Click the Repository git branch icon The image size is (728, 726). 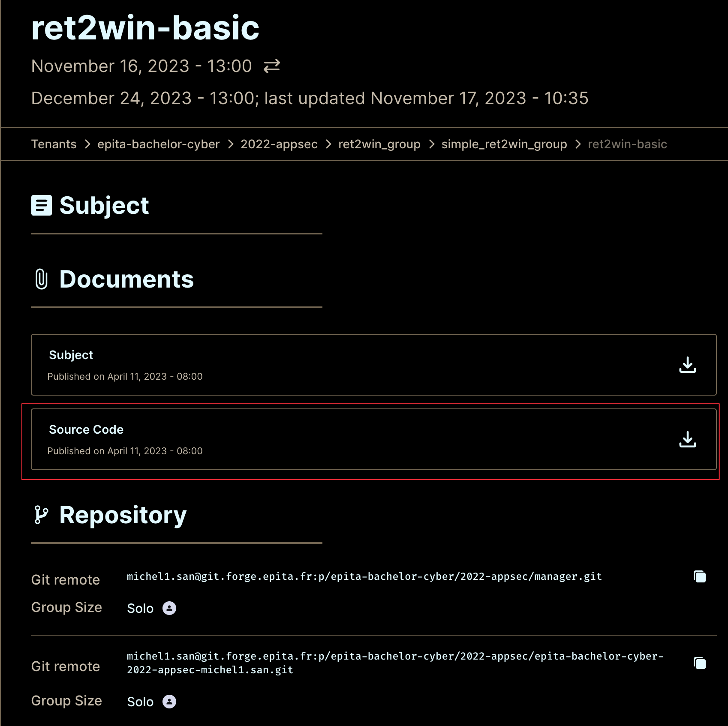(x=42, y=515)
